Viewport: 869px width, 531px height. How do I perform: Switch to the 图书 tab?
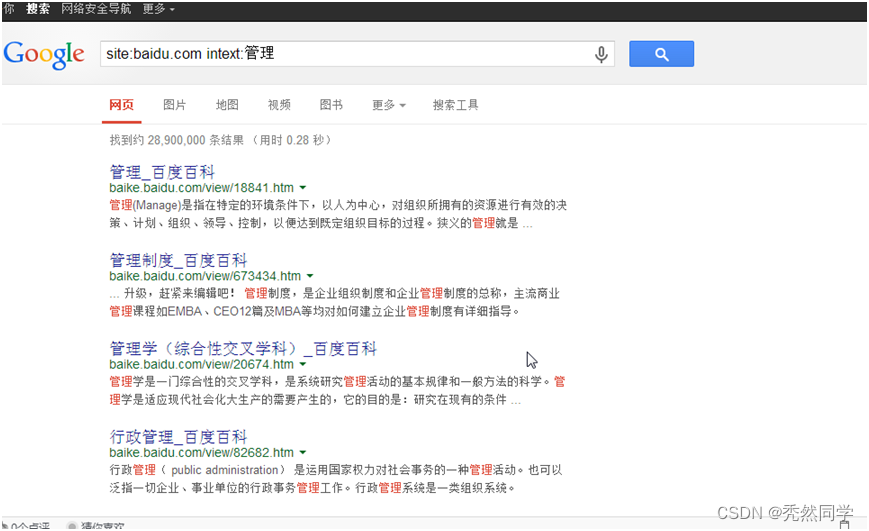point(331,105)
